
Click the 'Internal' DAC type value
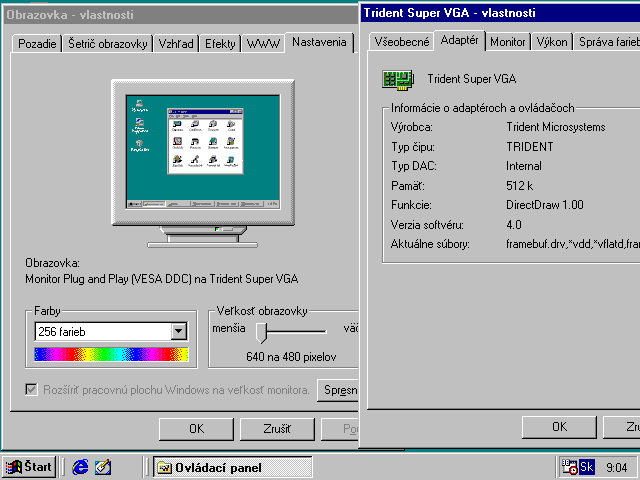tap(524, 166)
